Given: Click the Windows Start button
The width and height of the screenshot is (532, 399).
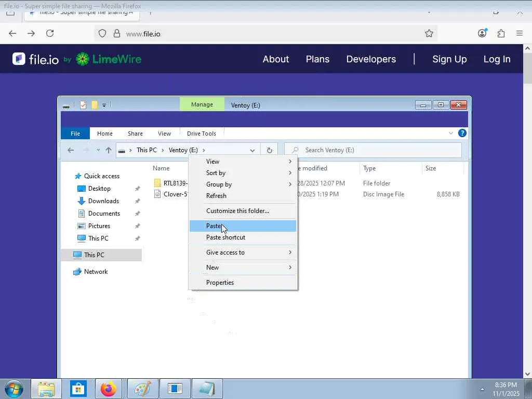Looking at the screenshot, I should point(14,389).
